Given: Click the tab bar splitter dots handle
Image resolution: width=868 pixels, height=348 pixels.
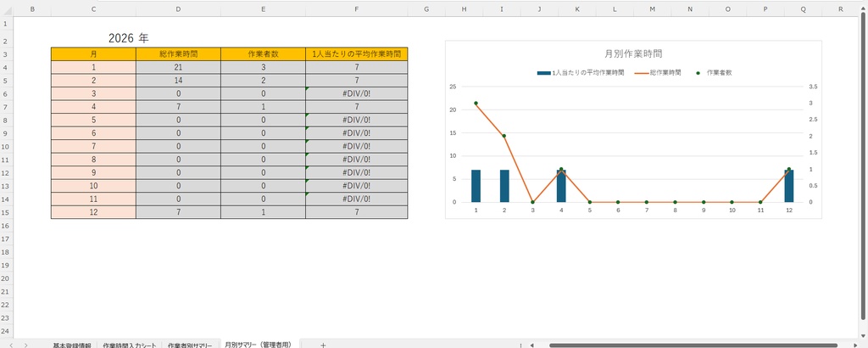Looking at the screenshot, I should point(520,345).
